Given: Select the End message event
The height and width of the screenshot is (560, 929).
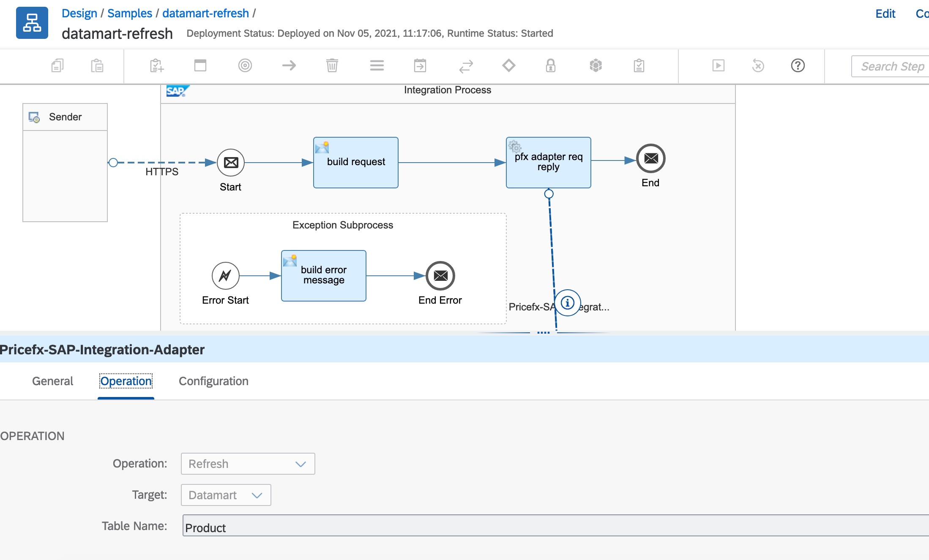Looking at the screenshot, I should (650, 158).
